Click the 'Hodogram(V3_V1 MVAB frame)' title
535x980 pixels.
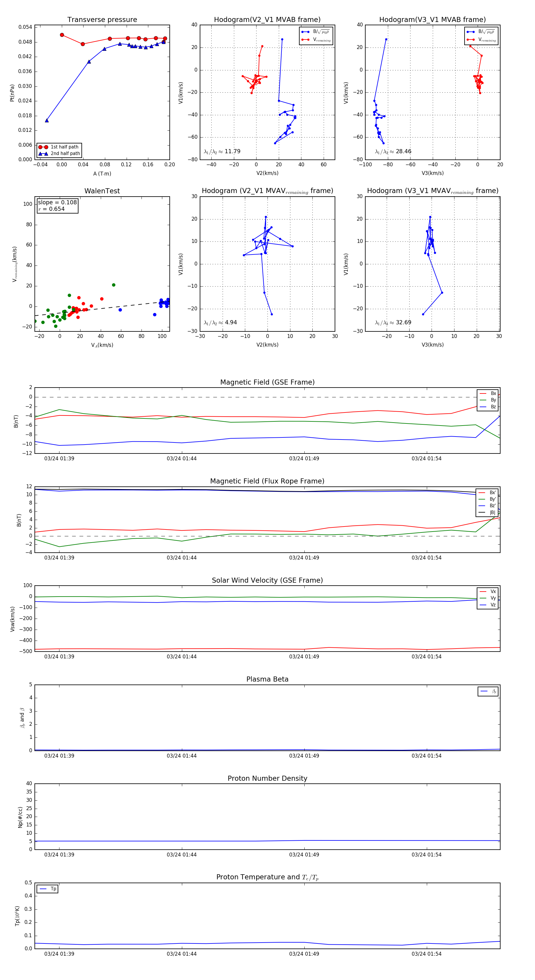432,20
